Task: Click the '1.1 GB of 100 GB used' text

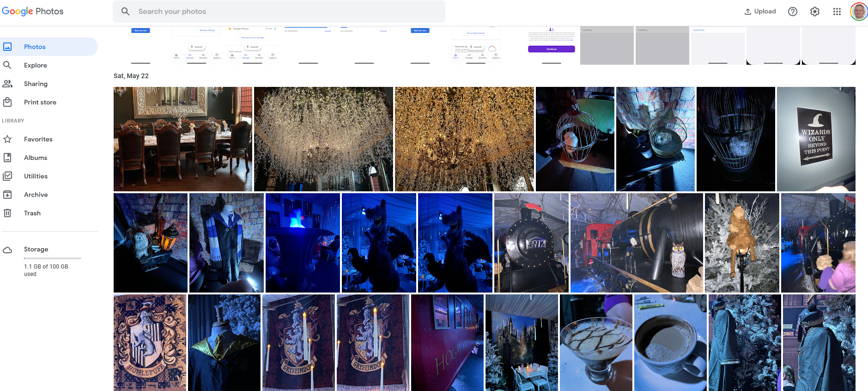Action: click(x=46, y=270)
